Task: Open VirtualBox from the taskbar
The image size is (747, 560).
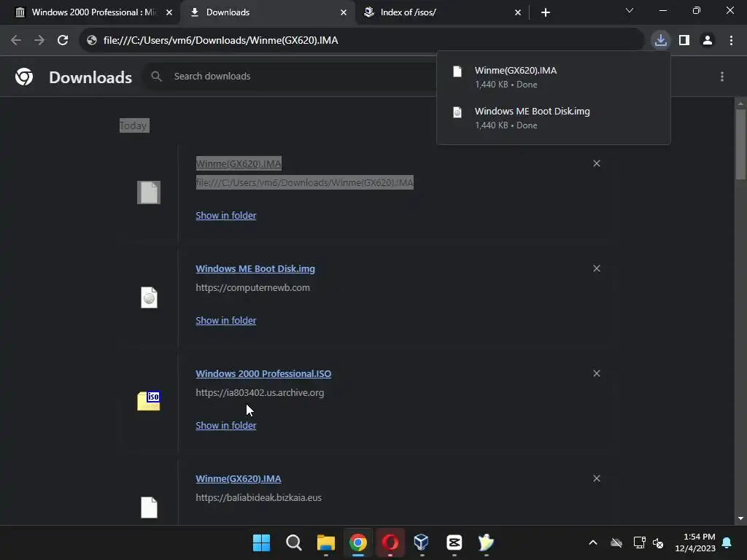Action: click(422, 542)
